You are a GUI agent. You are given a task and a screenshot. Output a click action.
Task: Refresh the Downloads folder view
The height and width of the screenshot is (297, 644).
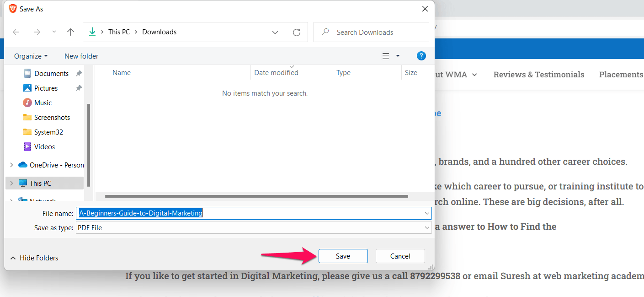(296, 32)
